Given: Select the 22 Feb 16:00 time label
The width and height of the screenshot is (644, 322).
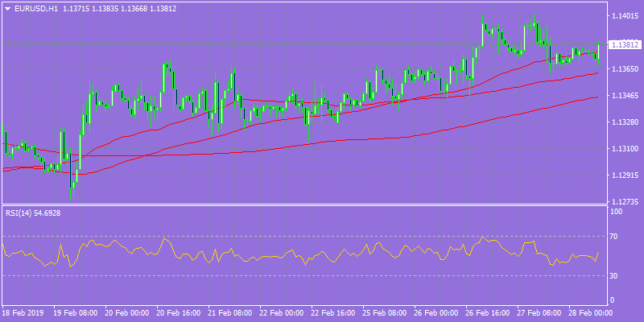Looking at the screenshot, I should pos(332,312).
